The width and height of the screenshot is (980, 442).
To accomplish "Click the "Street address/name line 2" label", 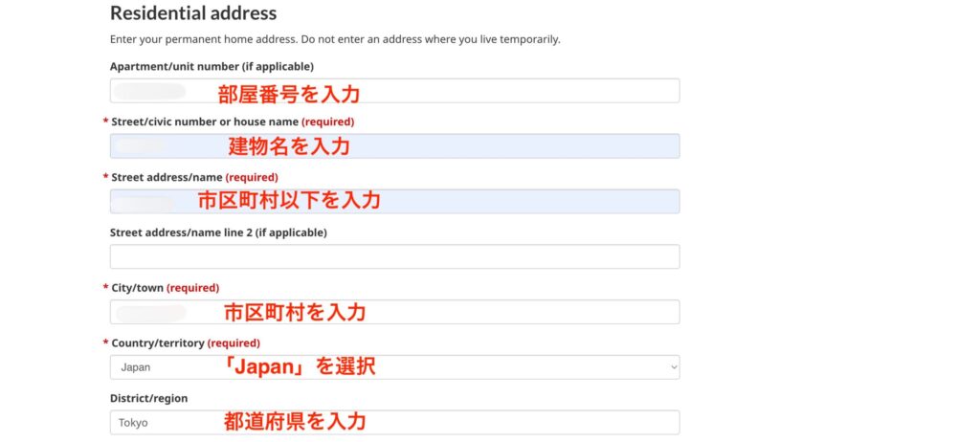I will tap(218, 232).
